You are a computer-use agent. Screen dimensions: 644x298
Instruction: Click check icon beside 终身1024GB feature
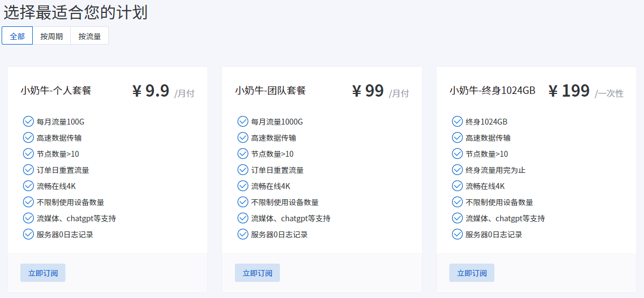(457, 121)
